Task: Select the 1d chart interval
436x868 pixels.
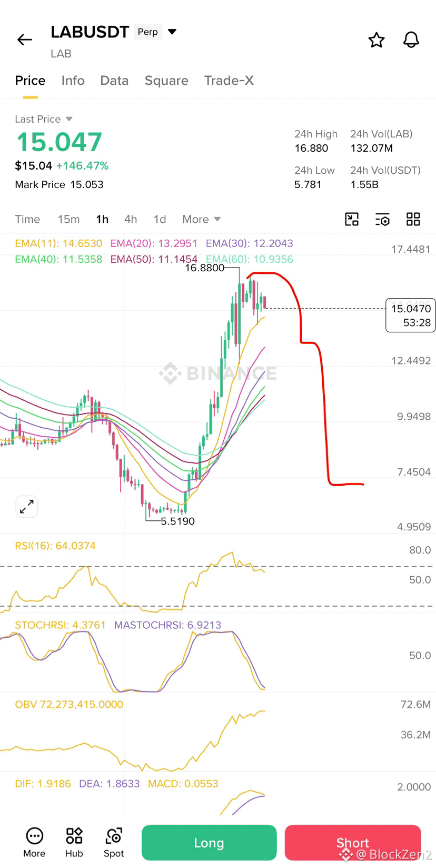Action: tap(160, 219)
